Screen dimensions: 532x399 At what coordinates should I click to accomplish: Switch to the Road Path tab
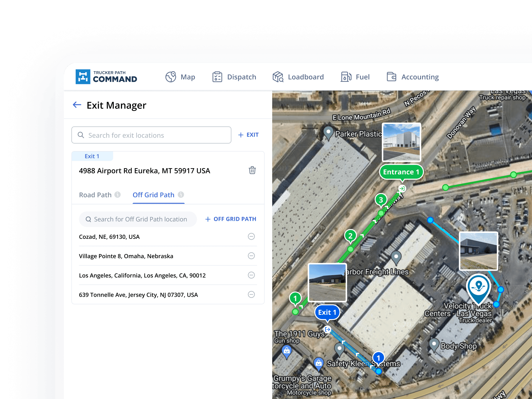[95, 195]
